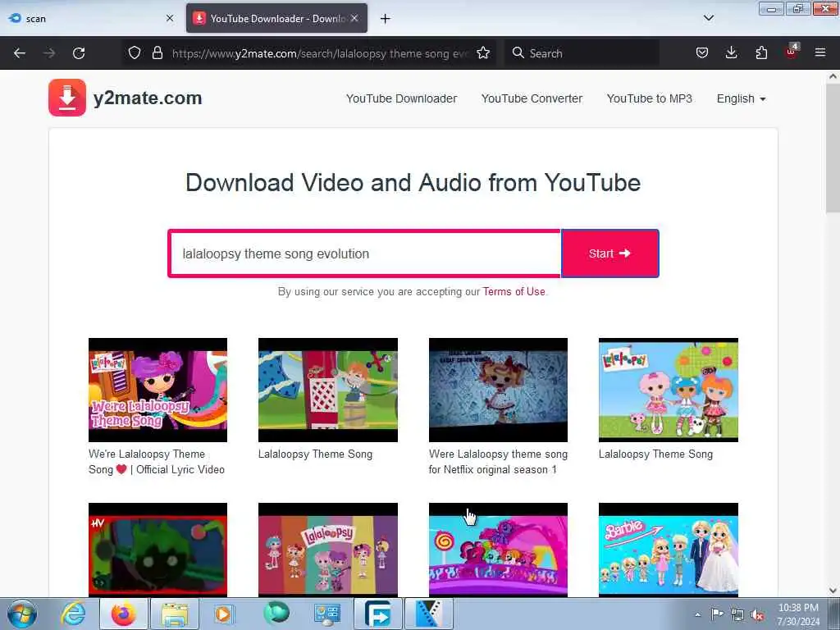The image size is (840, 630).
Task: List all tabs with chevron
Action: click(708, 18)
